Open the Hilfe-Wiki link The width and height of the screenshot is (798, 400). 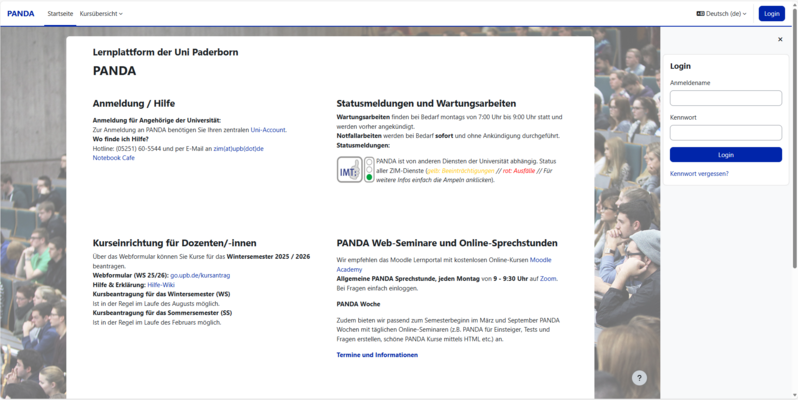pyautogui.click(x=161, y=285)
